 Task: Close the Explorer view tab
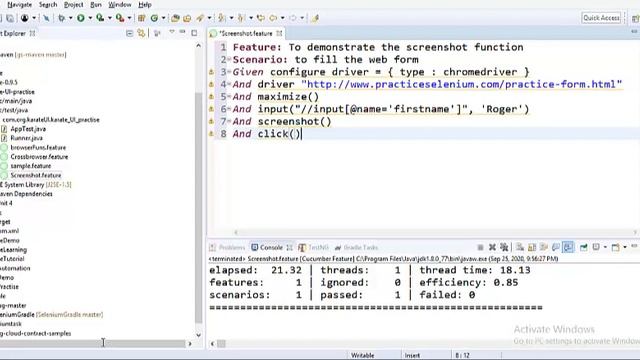click(x=32, y=33)
